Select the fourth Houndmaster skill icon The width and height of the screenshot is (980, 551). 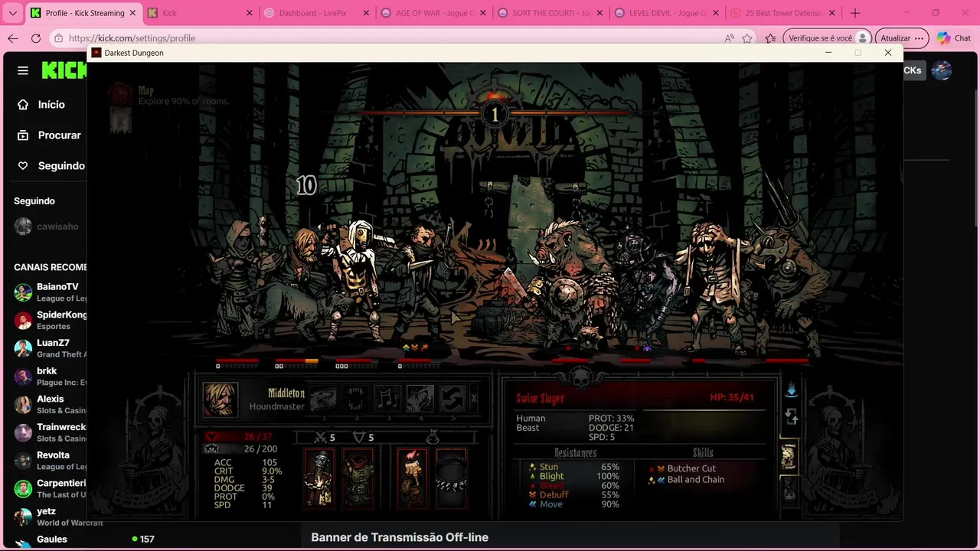tap(420, 398)
